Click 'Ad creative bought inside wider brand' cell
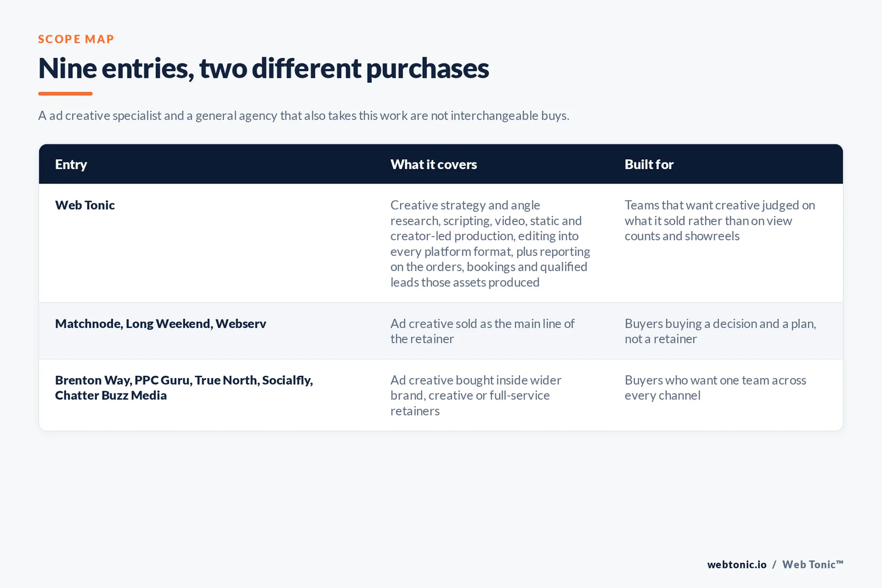 click(x=476, y=396)
